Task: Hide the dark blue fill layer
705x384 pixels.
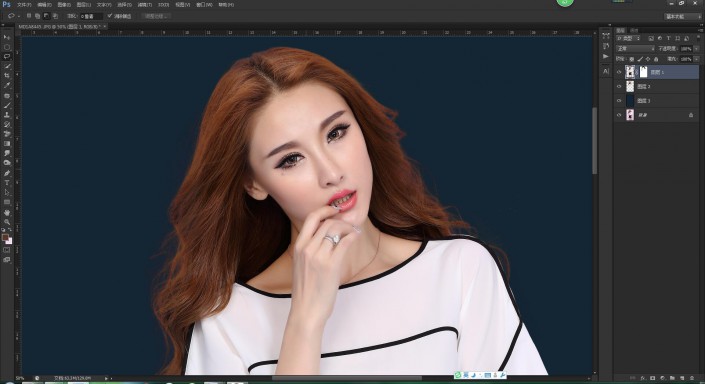Action: click(x=619, y=101)
